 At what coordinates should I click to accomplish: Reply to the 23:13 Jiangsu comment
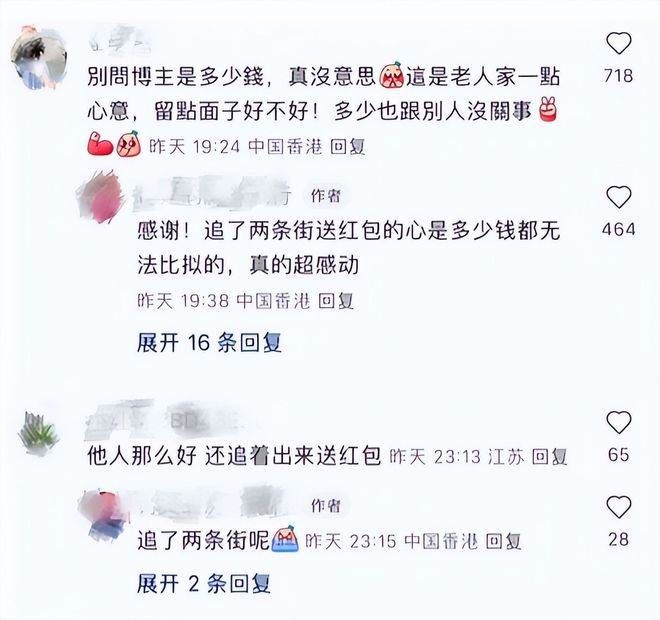point(550,457)
